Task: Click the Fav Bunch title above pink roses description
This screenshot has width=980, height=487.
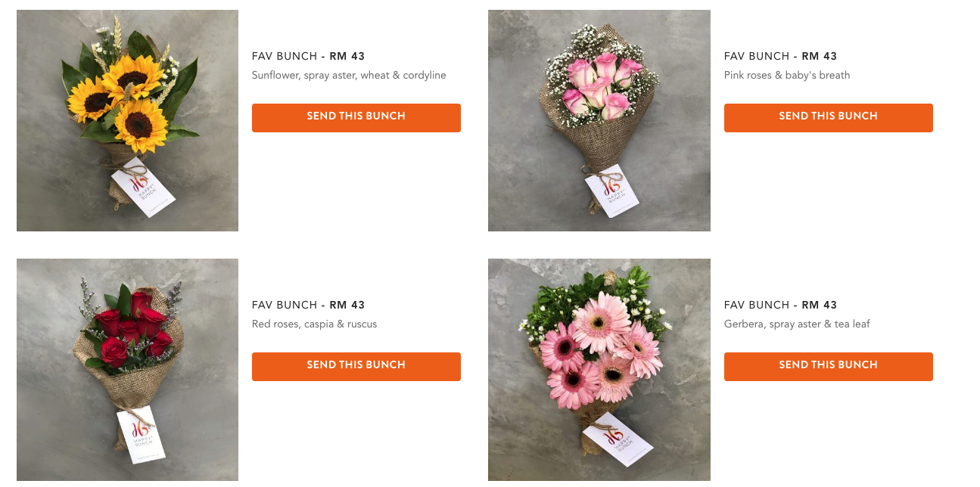Action: 781,56
